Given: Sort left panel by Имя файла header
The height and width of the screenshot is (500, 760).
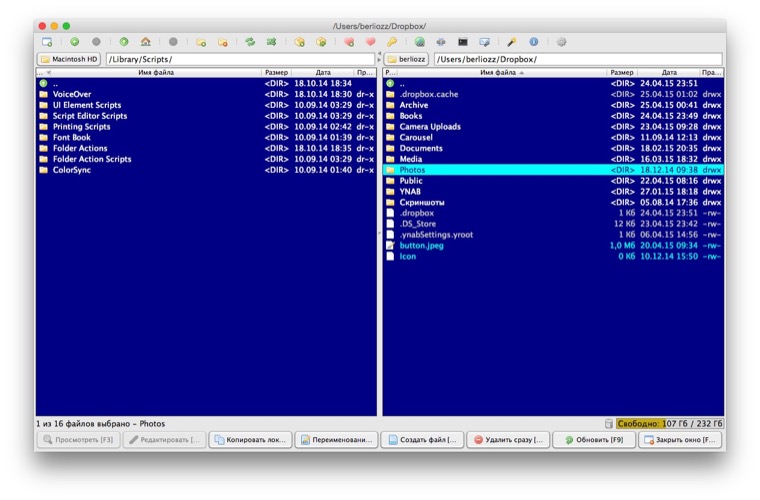Looking at the screenshot, I should tap(156, 73).
